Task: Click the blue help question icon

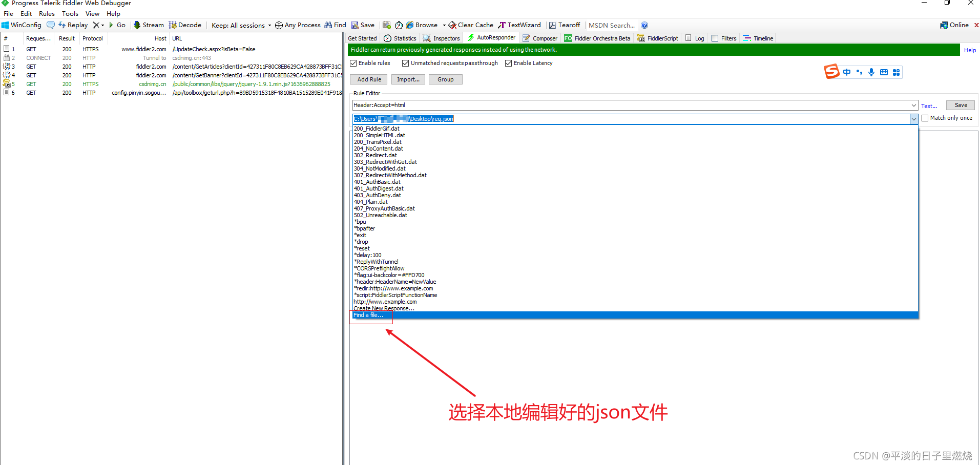Action: click(644, 25)
